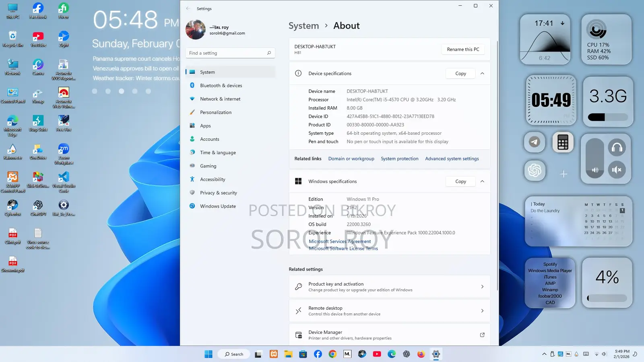This screenshot has width=644, height=362.
Task: Open the Telegram widget button
Action: (535, 142)
